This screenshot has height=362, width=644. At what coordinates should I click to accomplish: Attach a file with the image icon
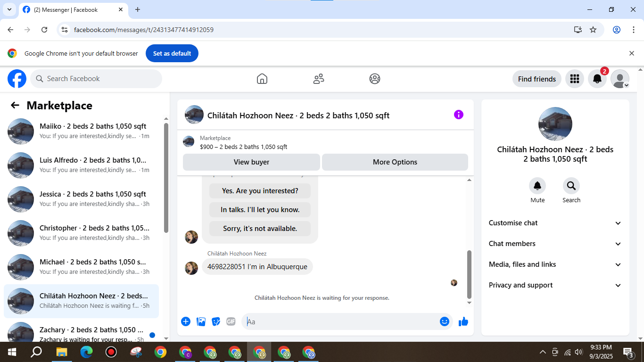(x=201, y=321)
